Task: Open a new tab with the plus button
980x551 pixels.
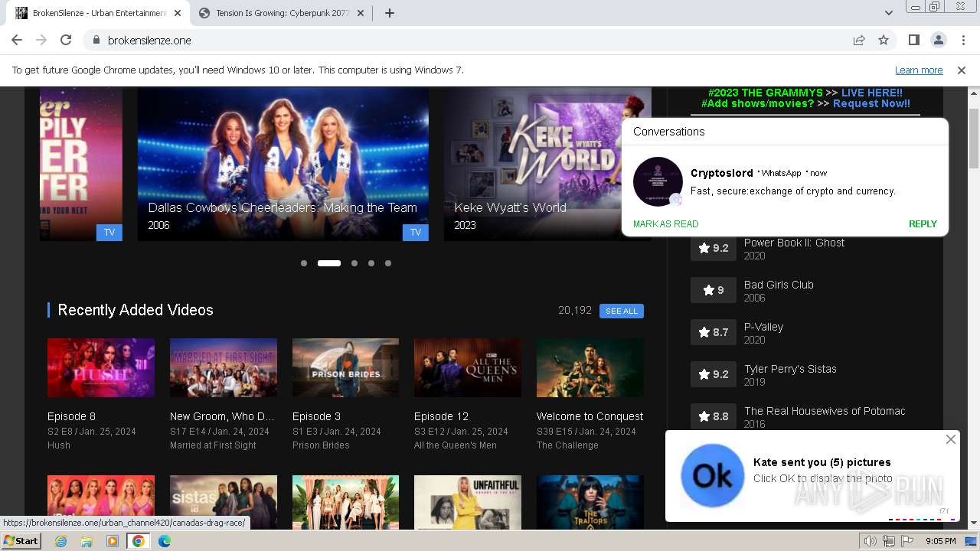Action: click(389, 13)
